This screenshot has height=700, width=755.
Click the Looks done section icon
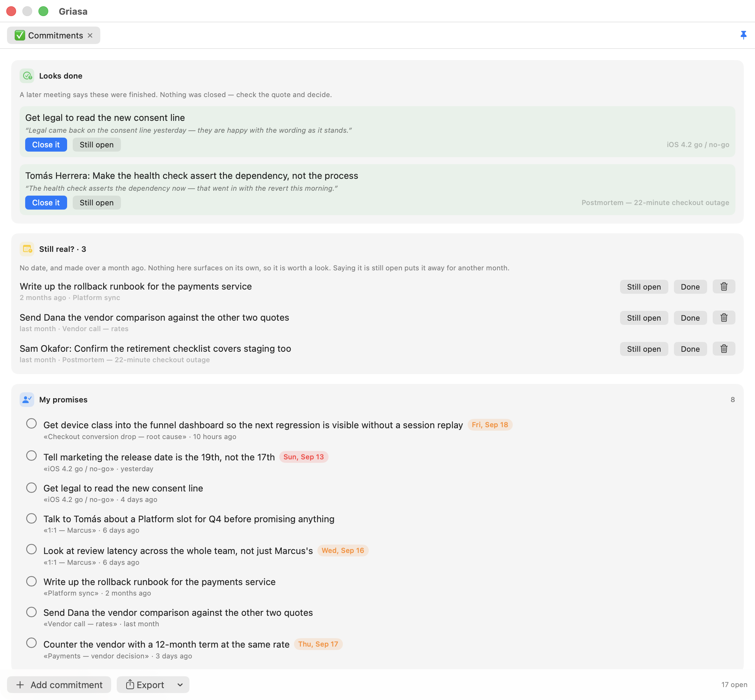(27, 76)
